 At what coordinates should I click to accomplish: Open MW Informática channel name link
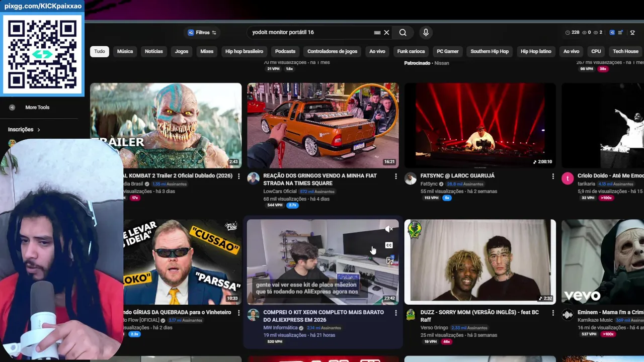coord(281,328)
